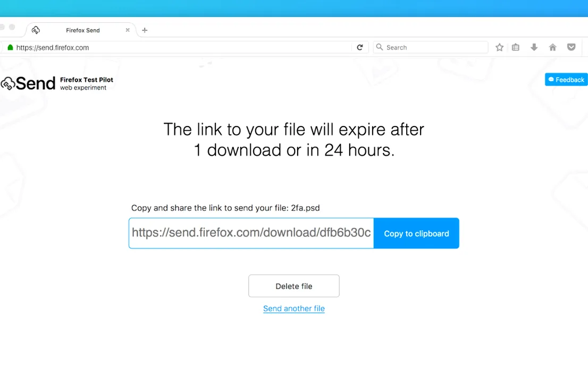
Task: Go to the home page icon
Action: point(552,47)
